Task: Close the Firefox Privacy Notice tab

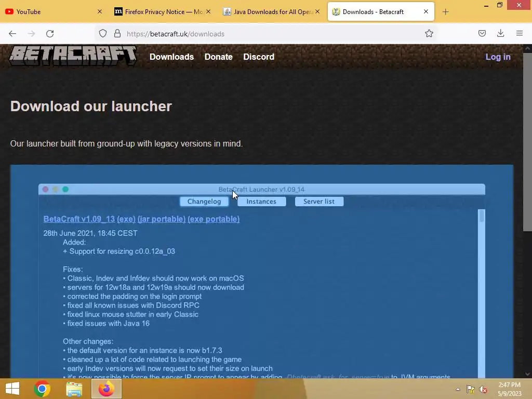Action: 208,11
